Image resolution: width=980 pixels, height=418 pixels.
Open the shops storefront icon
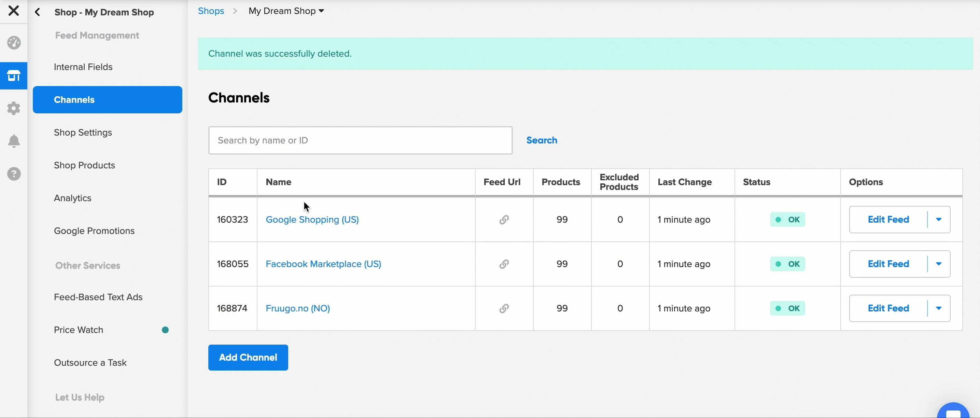14,76
